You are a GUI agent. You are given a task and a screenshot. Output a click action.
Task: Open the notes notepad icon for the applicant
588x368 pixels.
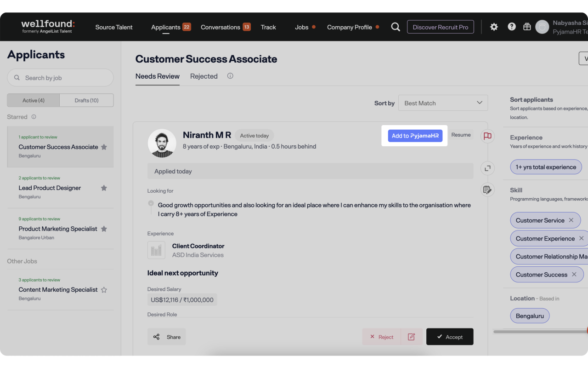tap(487, 189)
